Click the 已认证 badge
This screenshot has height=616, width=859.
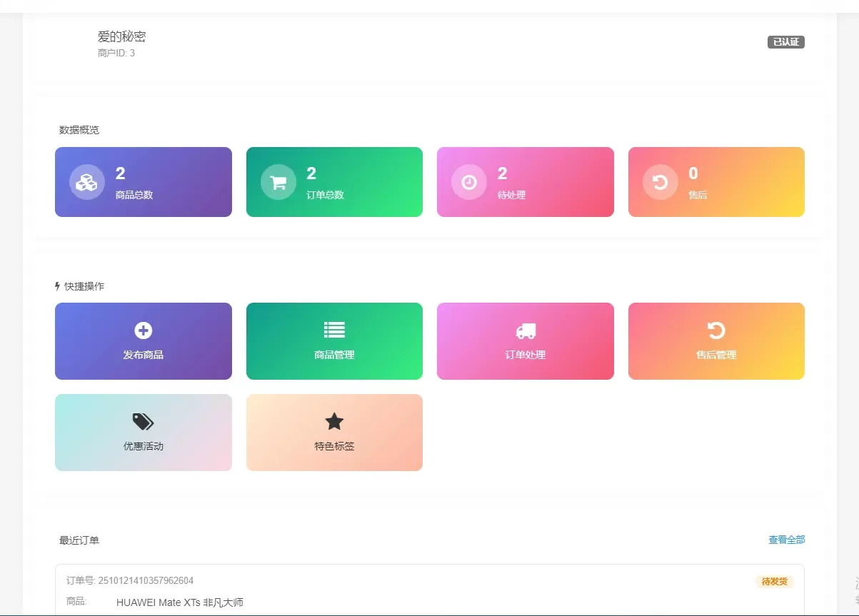[x=786, y=42]
